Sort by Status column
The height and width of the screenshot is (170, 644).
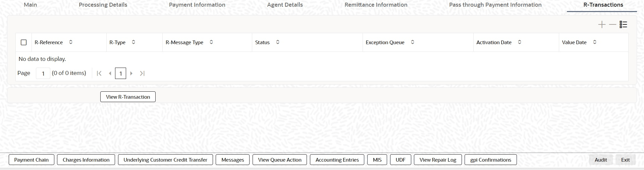[278, 42]
